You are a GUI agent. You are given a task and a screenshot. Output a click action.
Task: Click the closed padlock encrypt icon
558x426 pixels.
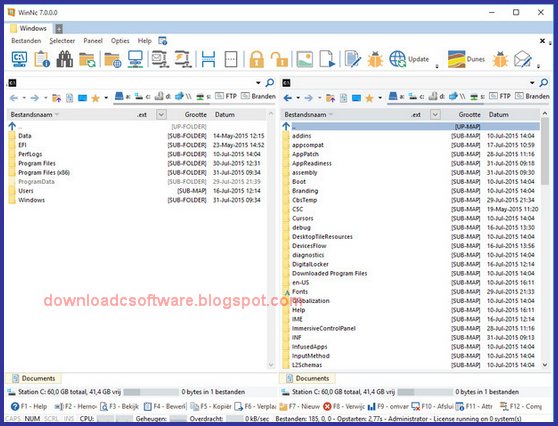257,59
